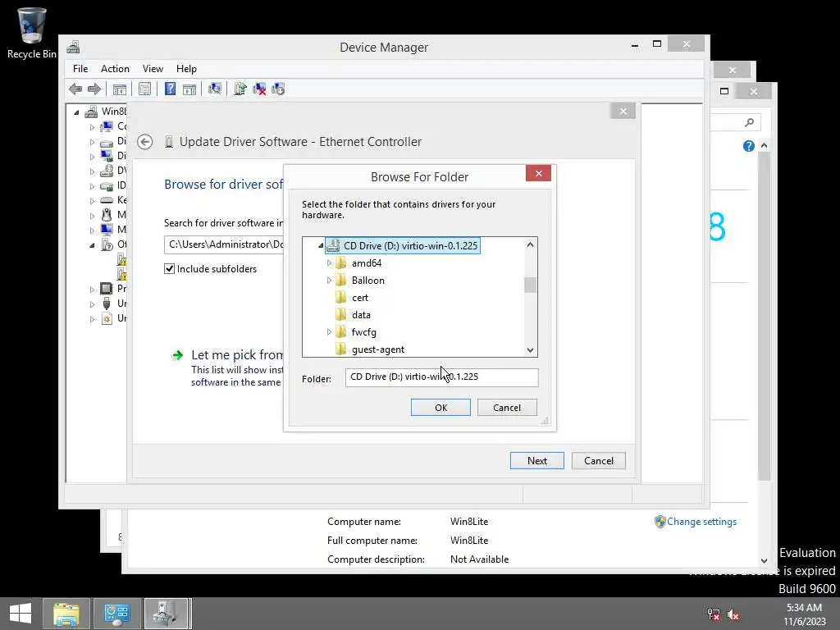Click the Windows Start button
Viewport: 840px width, 630px height.
21,614
